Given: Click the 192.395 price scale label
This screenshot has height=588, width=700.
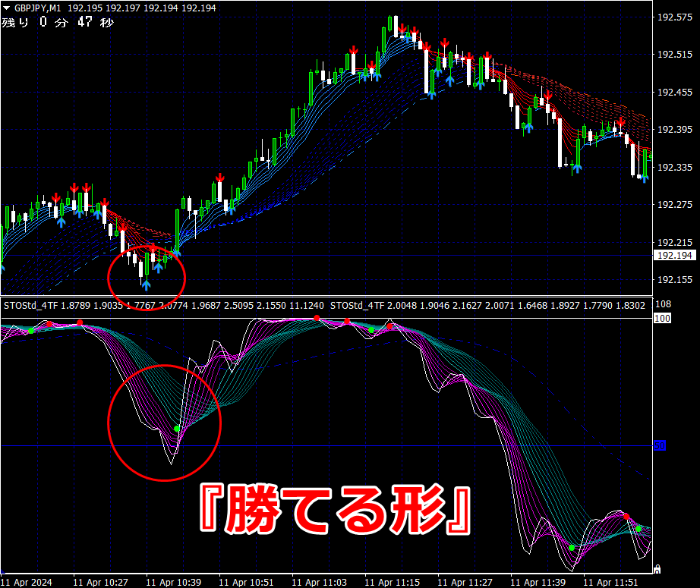Looking at the screenshot, I should [x=674, y=130].
